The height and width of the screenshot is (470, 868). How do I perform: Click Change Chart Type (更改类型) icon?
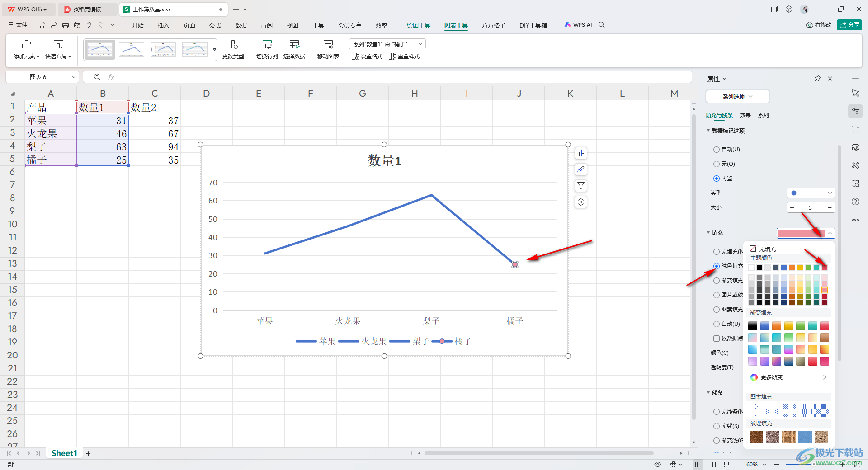(233, 49)
